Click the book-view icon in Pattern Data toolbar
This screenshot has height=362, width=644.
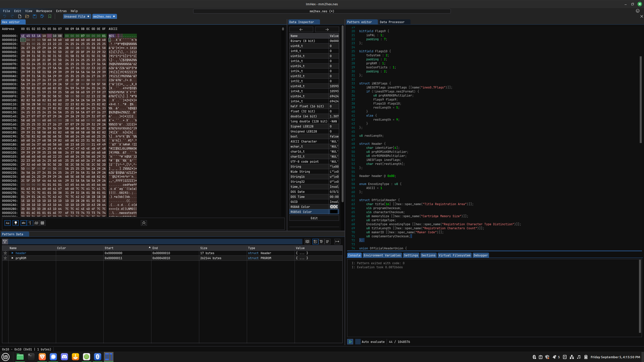point(307,242)
